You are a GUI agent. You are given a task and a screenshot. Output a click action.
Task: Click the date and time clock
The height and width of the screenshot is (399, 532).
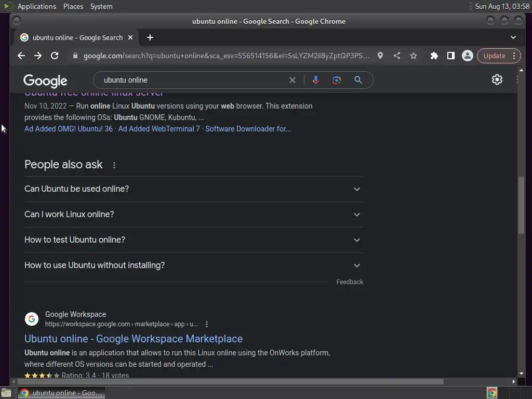[x=502, y=6]
